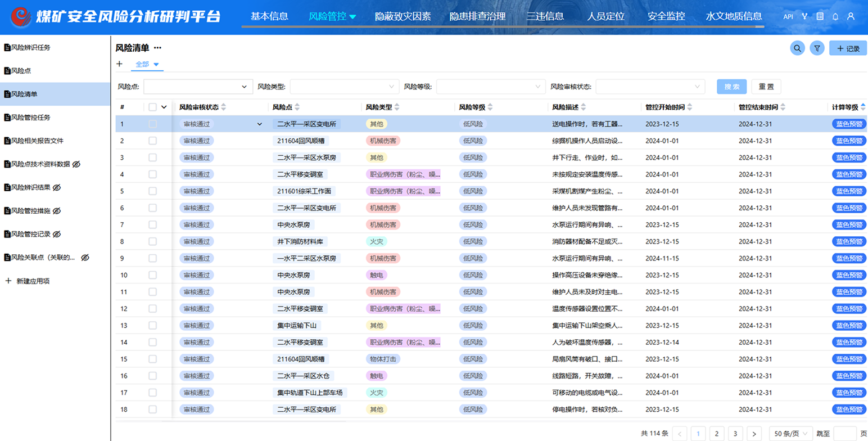
Task: Toggle the select-all checkbox in header
Action: click(152, 107)
